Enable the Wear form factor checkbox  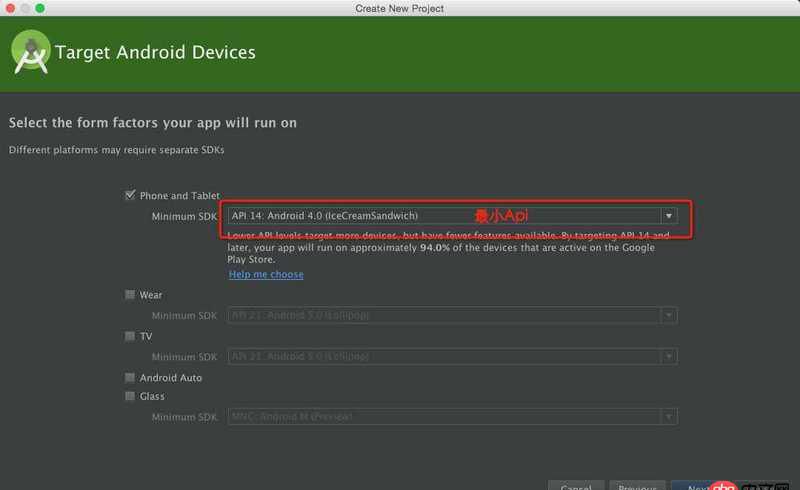[x=130, y=295]
